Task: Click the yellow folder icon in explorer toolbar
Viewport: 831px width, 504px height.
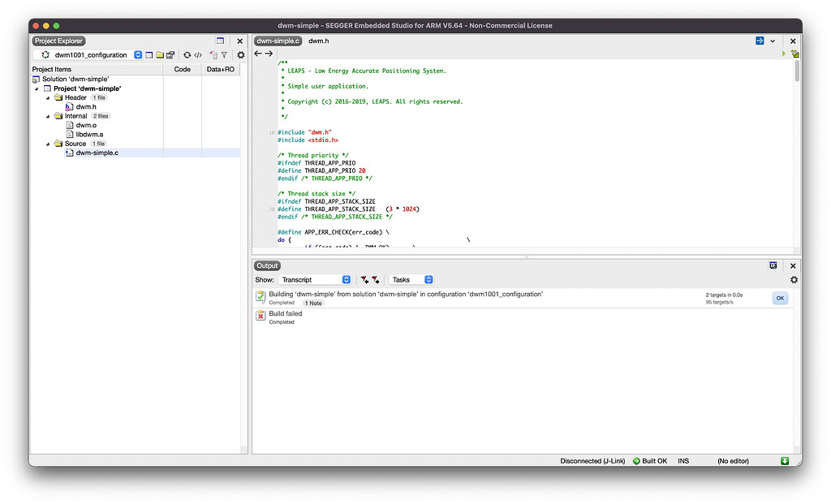Action: [x=160, y=55]
